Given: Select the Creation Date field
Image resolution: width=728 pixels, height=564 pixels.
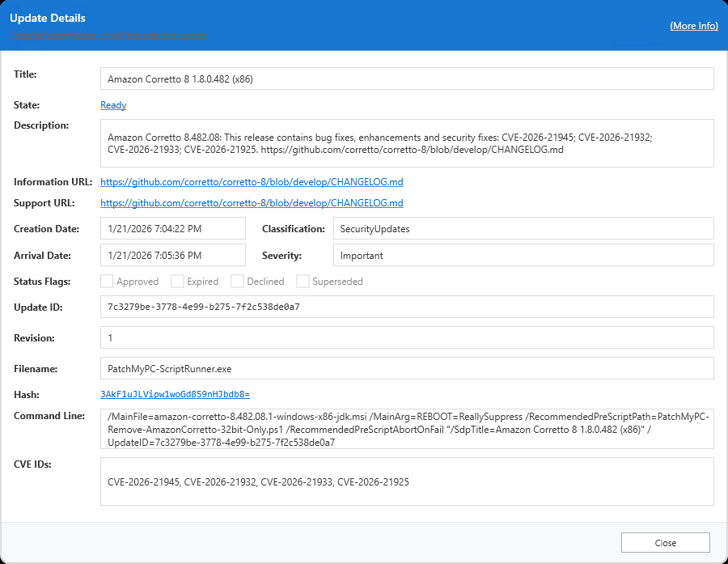Looking at the screenshot, I should pyautogui.click(x=172, y=229).
